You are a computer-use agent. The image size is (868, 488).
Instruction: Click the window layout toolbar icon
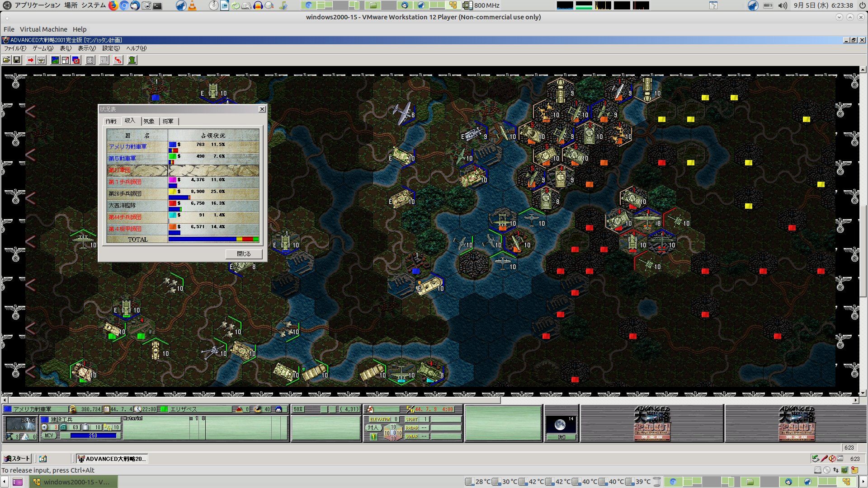click(65, 60)
